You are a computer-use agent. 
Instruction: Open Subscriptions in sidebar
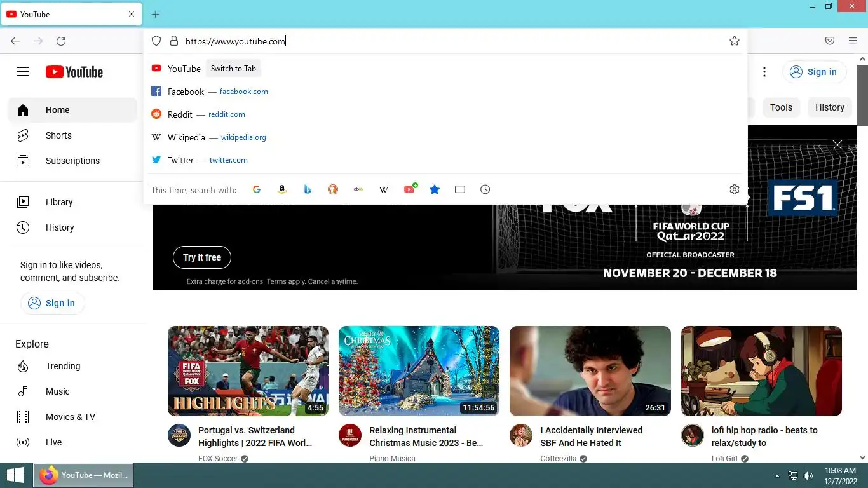point(72,161)
